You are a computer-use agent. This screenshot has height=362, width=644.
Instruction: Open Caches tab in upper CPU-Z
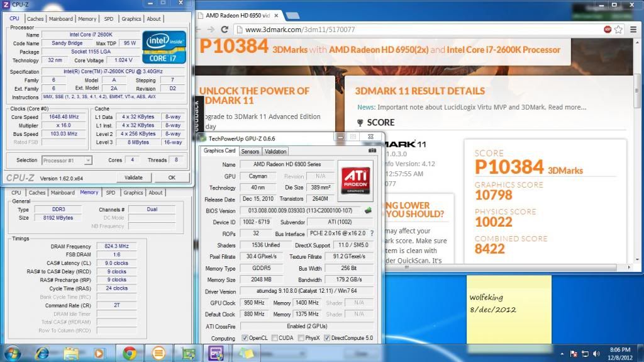pos(35,19)
